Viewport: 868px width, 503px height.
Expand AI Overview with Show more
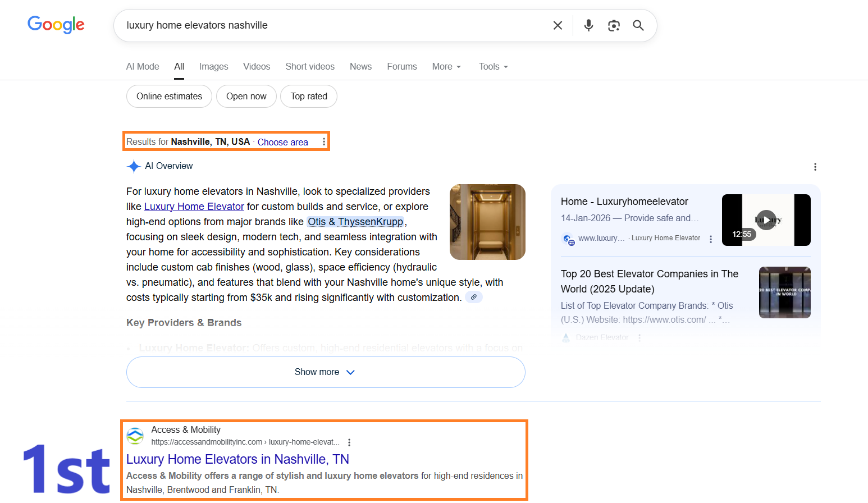point(326,372)
